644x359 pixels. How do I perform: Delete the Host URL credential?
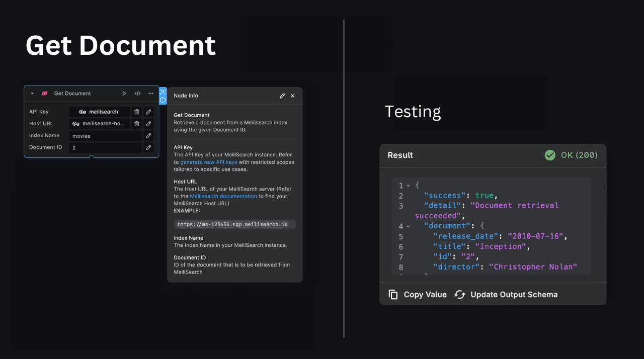[136, 124]
